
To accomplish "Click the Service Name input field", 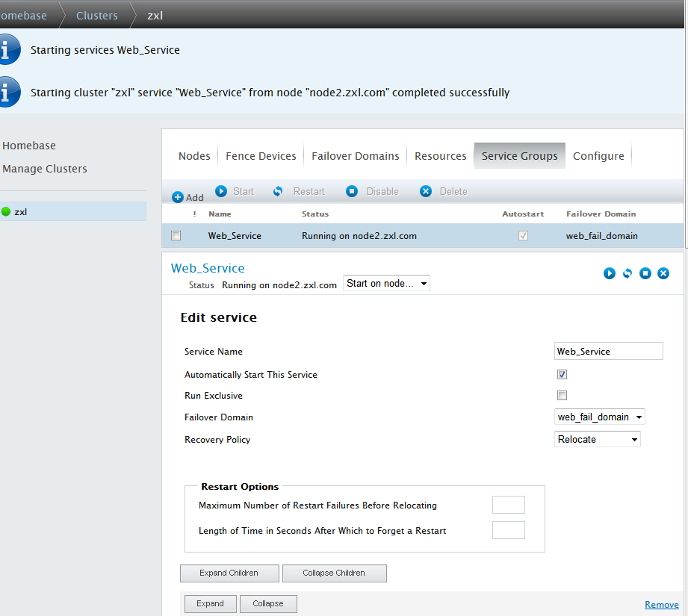I will click(x=609, y=351).
